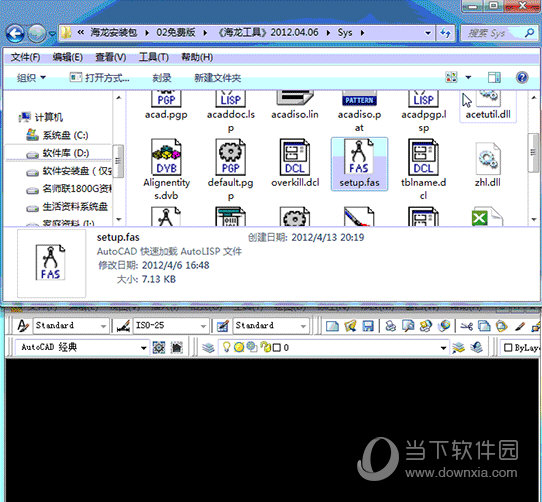542x502 pixels.
Task: Click the Explorer forward navigation button
Action: (x=37, y=34)
